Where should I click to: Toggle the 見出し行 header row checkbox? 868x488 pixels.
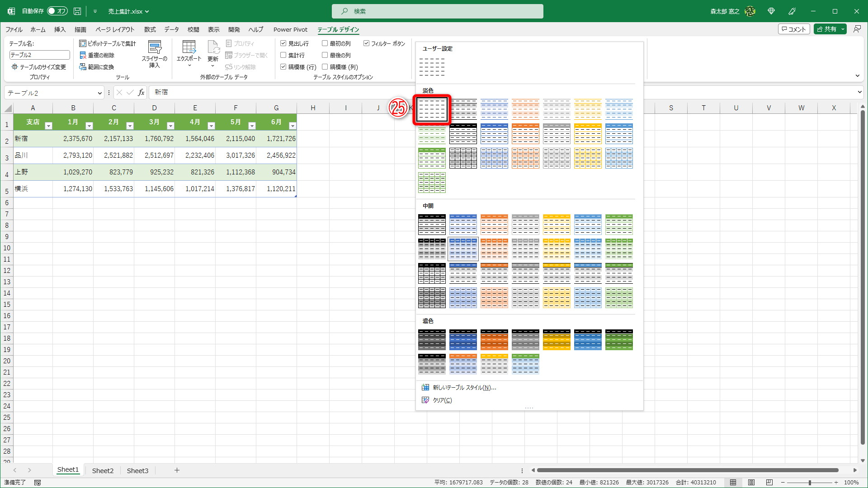click(283, 43)
